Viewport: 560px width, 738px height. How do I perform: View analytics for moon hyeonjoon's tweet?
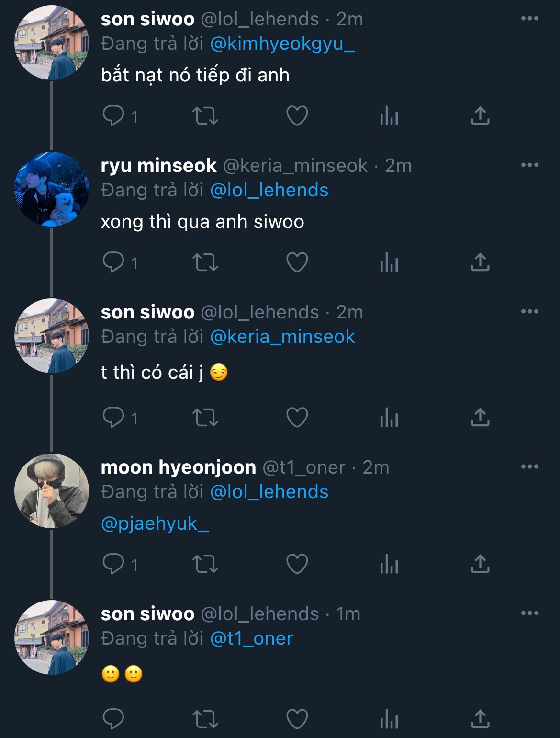389,564
